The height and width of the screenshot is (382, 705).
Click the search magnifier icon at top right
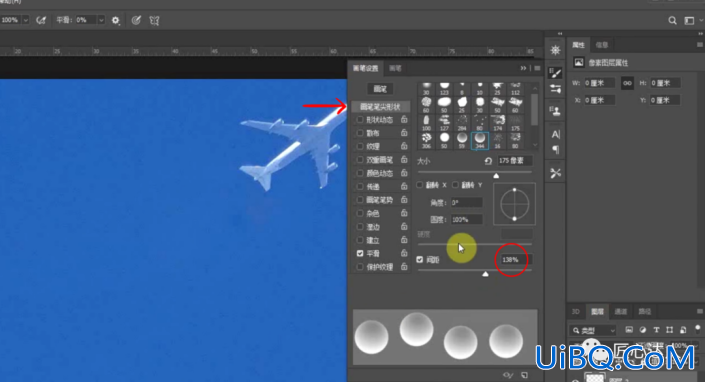(x=672, y=20)
